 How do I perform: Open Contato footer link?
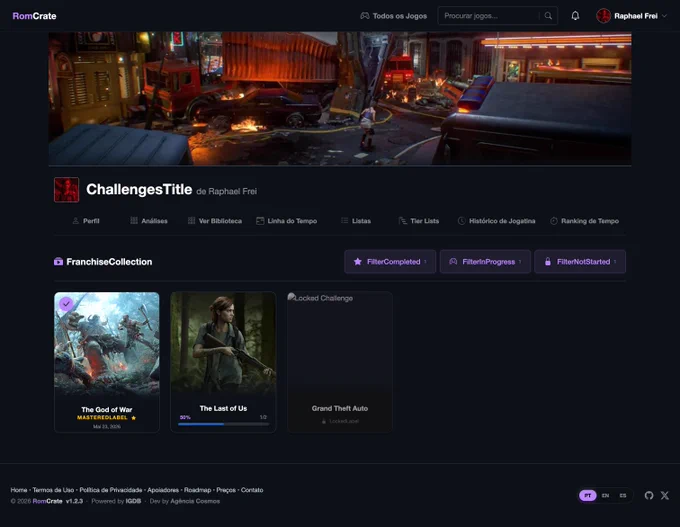click(x=252, y=490)
